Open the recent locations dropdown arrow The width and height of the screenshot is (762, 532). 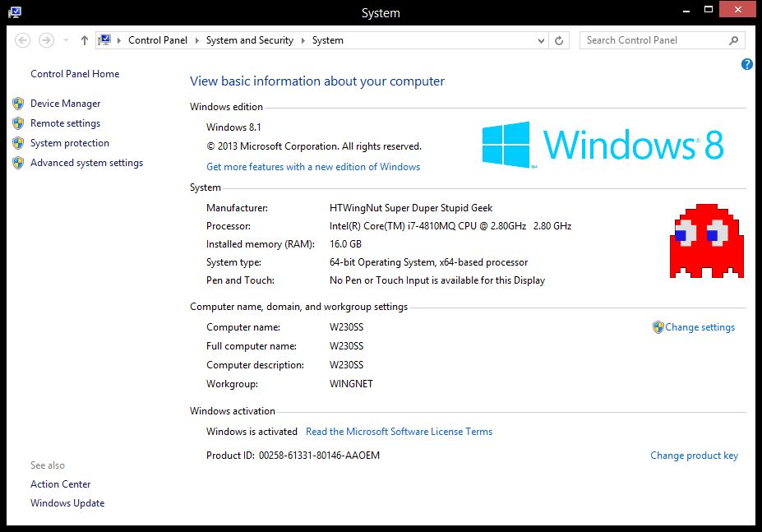(66, 40)
